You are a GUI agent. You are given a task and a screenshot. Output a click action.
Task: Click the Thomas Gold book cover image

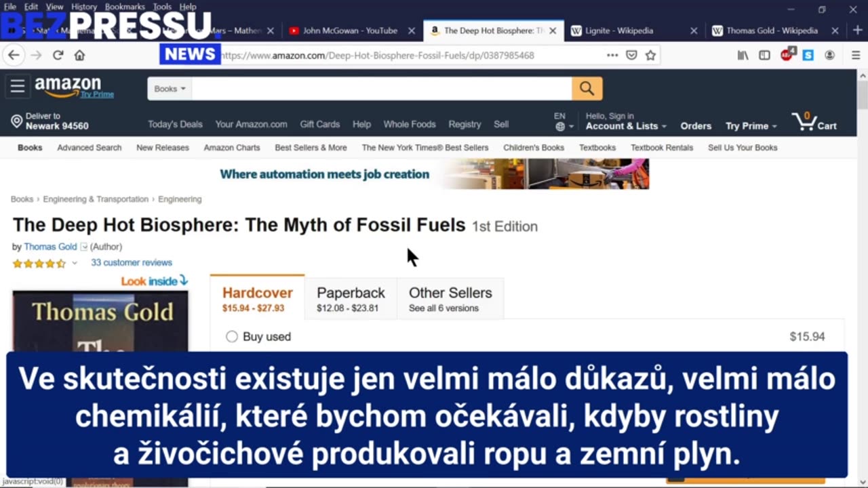tap(100, 322)
